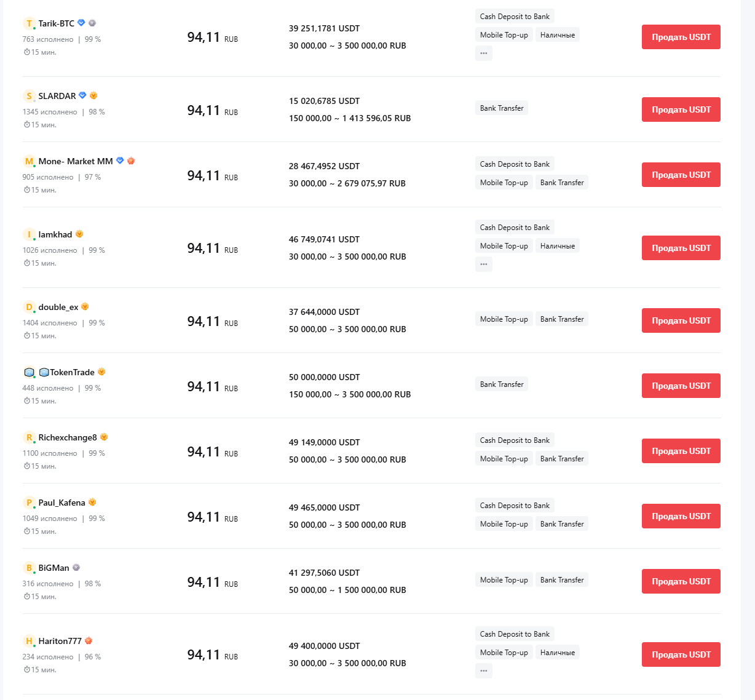Click the gold badge next to double_ex

85,306
